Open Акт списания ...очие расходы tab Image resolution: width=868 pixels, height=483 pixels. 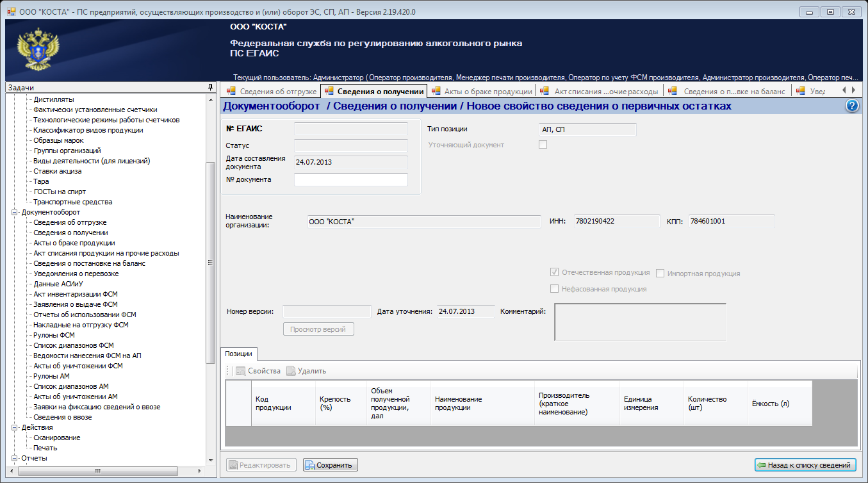tap(599, 92)
